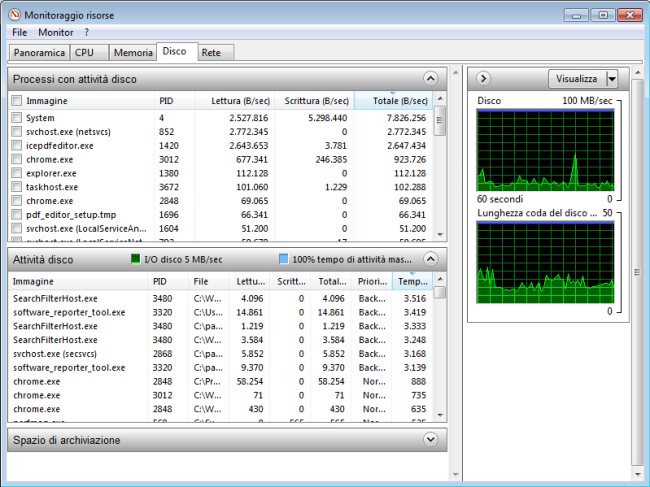Screen dimensions: 650x487
Task: Click down arrow of processes list scrollbar
Action: pos(440,235)
